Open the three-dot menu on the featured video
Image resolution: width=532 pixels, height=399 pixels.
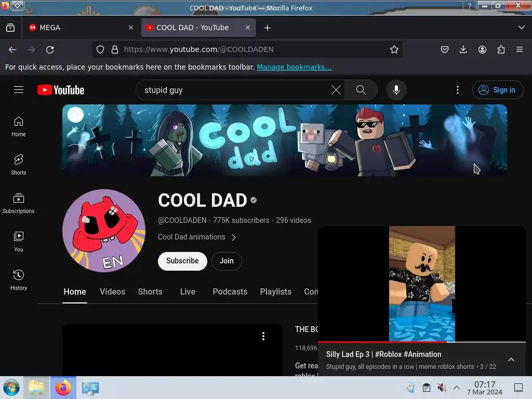click(x=263, y=336)
